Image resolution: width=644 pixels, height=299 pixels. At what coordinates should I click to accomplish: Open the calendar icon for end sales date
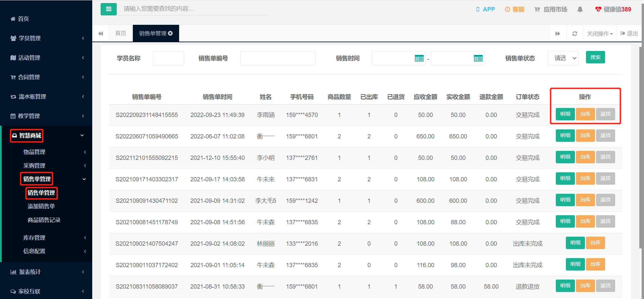click(478, 58)
